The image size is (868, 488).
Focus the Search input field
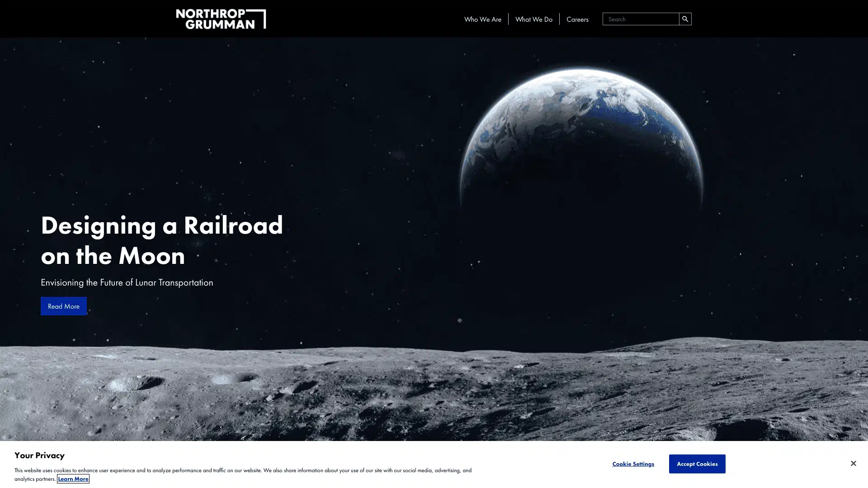coord(640,19)
